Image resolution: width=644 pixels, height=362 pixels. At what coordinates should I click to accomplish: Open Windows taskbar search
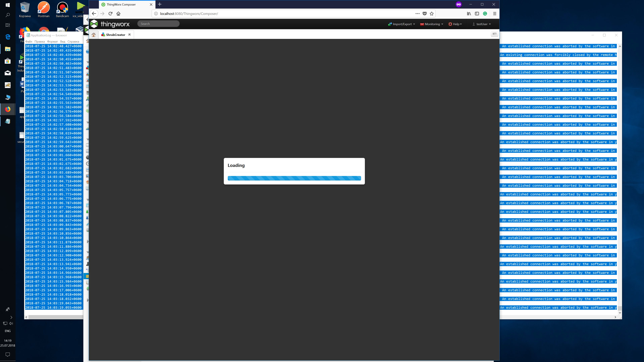(x=8, y=15)
